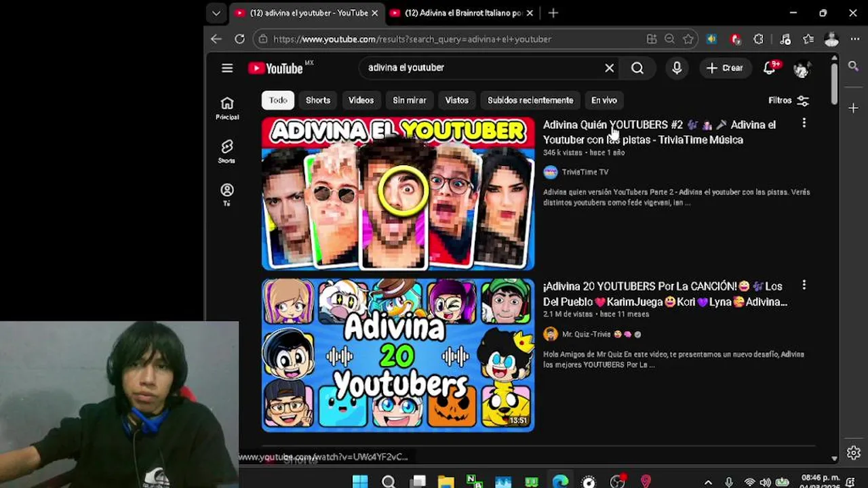Image resolution: width=868 pixels, height=488 pixels.
Task: Open Windows taskbar search
Action: [x=389, y=482]
